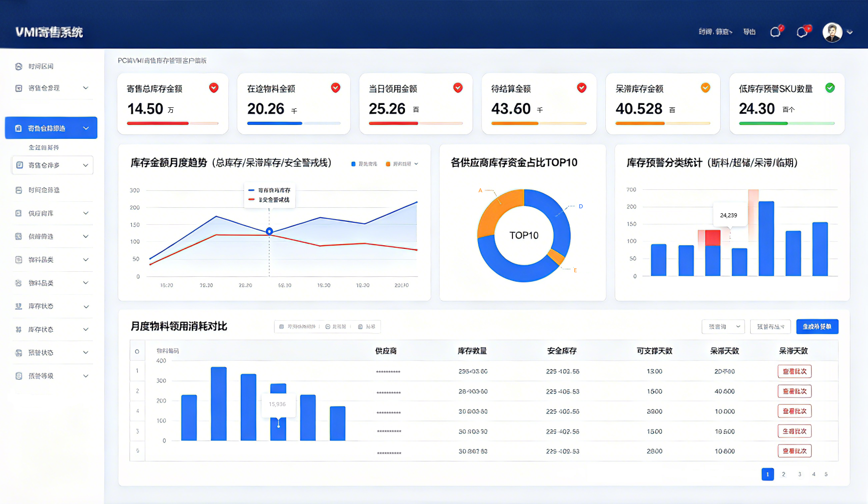Toggle the last filter chip beside 月度物料领用消耗对比
The image size is (868, 504).
(x=367, y=327)
